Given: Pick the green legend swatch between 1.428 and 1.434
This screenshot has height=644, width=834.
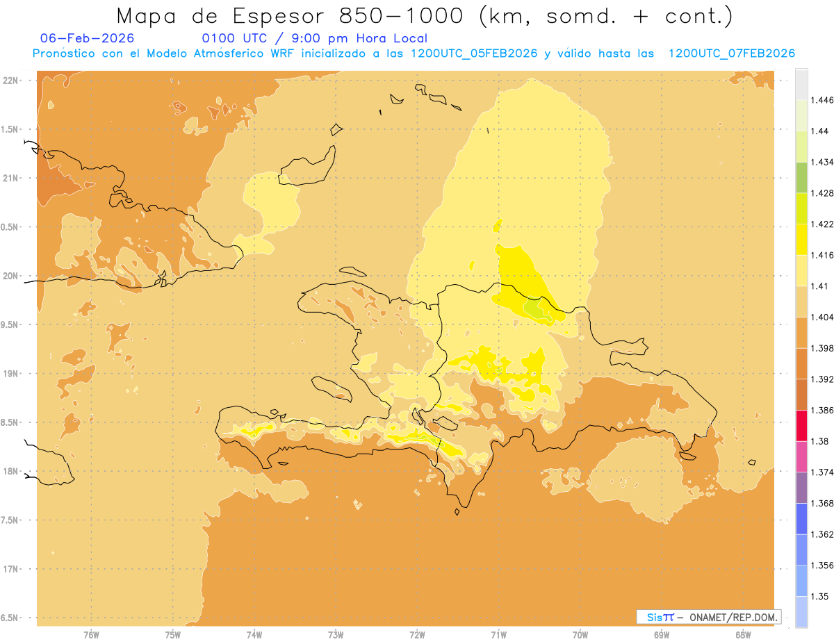Looking at the screenshot, I should pos(801,177).
